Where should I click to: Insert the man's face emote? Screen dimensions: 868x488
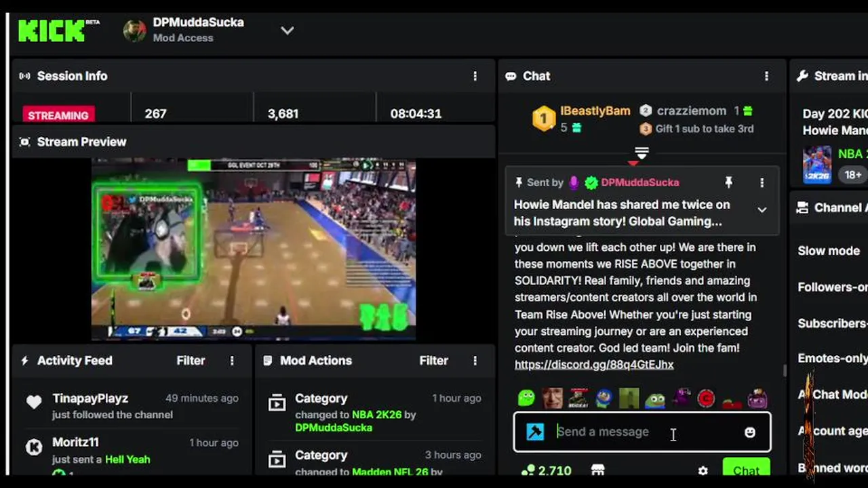[552, 398]
